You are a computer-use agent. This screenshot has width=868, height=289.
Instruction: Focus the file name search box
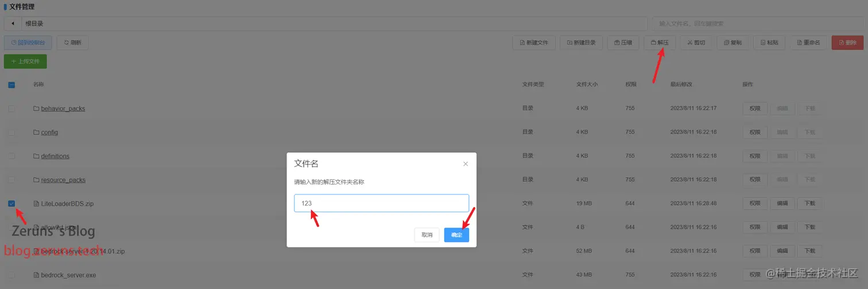click(x=758, y=24)
